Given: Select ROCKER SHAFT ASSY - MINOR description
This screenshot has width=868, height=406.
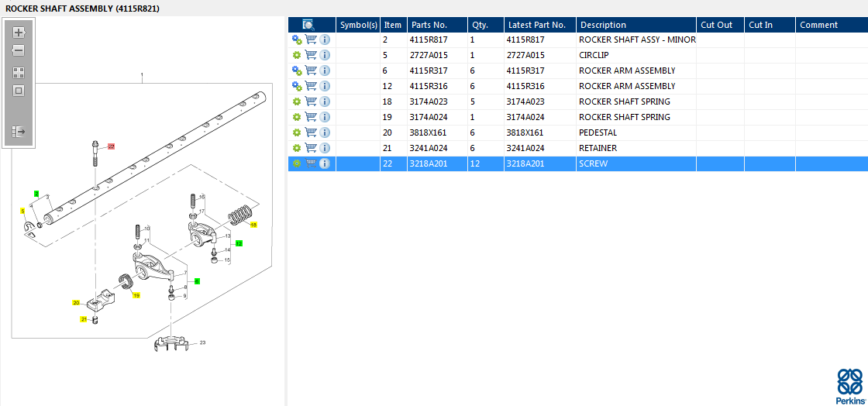Looking at the screenshot, I should pos(636,40).
